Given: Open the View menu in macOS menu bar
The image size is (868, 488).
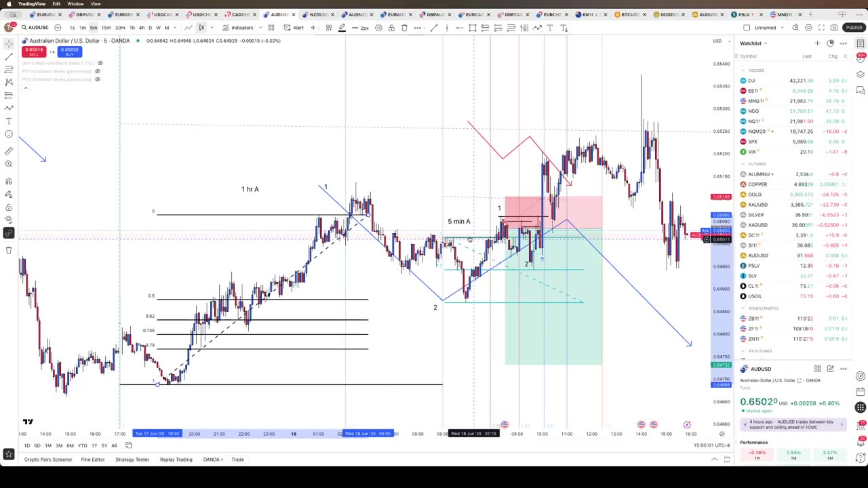Looking at the screenshot, I should coord(96,4).
